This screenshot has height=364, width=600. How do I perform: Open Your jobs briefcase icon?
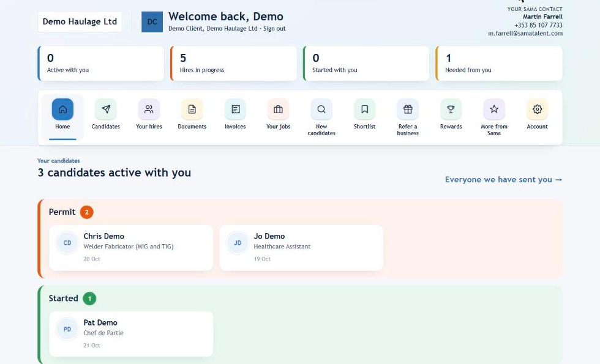tap(278, 110)
